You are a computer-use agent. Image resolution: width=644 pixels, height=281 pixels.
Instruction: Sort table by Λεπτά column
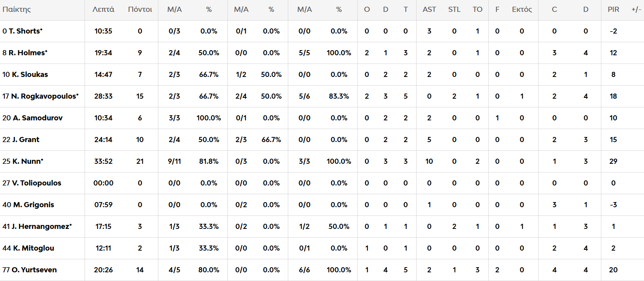pos(103,9)
